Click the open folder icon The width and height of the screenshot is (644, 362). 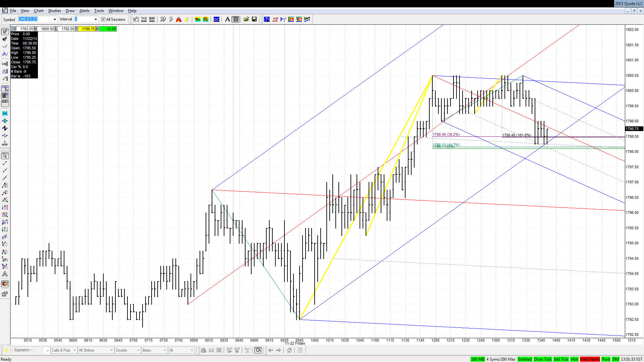point(246,19)
